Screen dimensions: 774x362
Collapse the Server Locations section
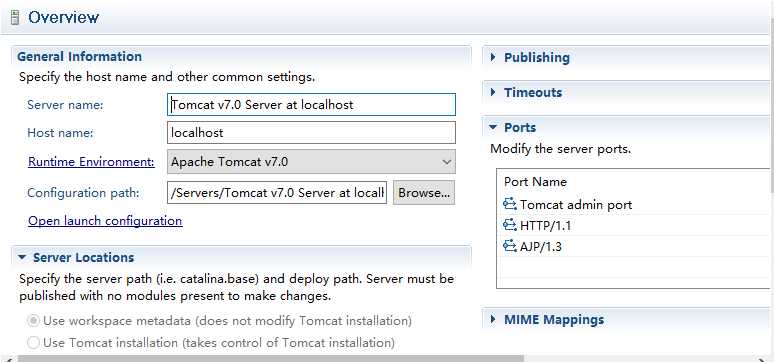tap(22, 257)
